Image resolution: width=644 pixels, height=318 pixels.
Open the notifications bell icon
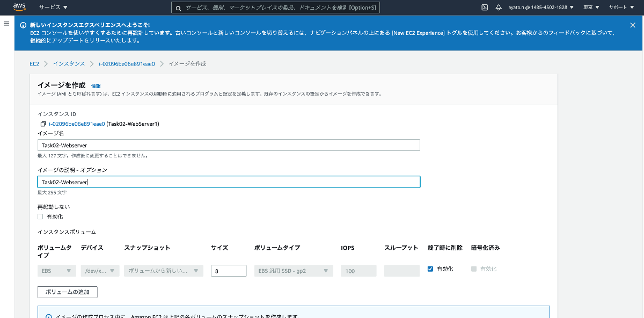499,8
